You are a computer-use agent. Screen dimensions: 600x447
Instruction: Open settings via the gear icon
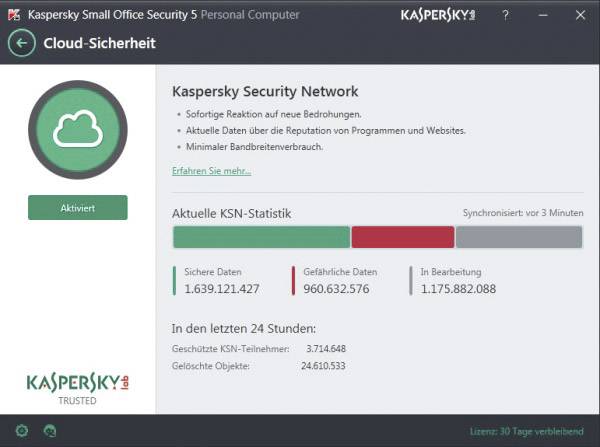click(x=22, y=431)
